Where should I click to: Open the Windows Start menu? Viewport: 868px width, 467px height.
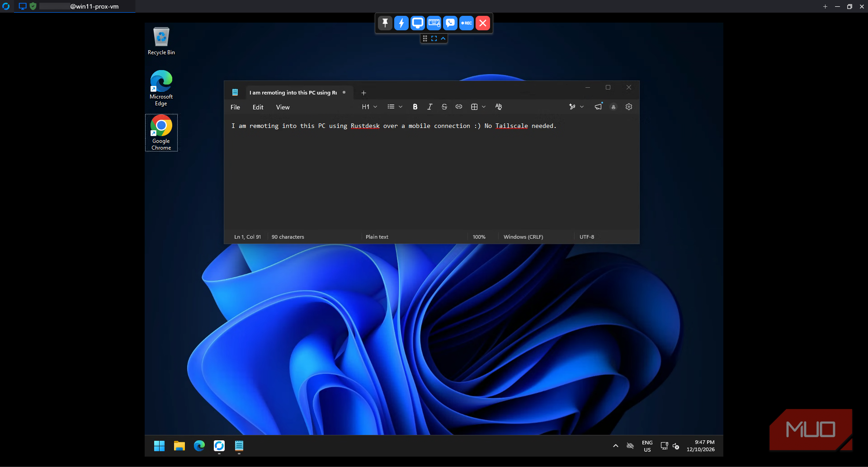(160, 446)
